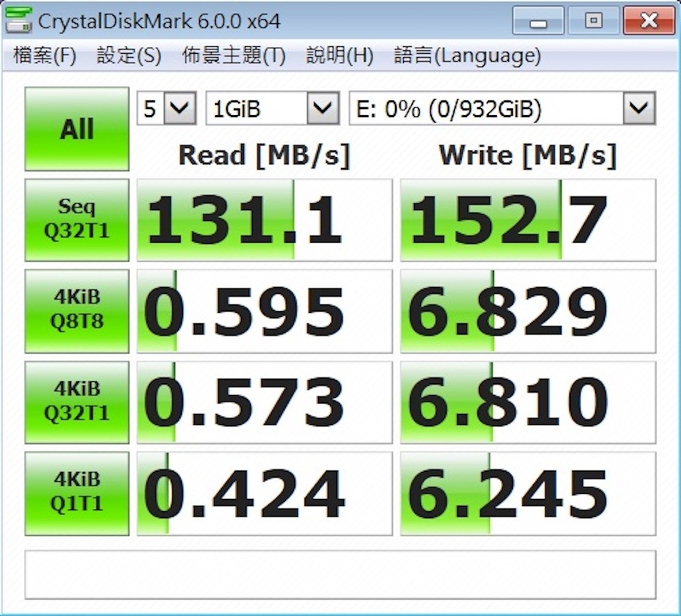Image resolution: width=681 pixels, height=616 pixels.
Task: Run all benchmarks with the All button
Action: pyautogui.click(x=77, y=129)
